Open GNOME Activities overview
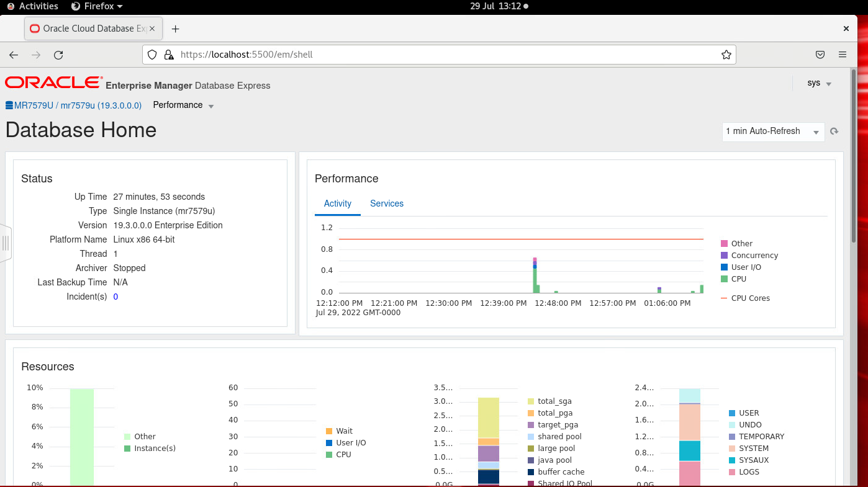The width and height of the screenshot is (868, 487). (x=32, y=6)
